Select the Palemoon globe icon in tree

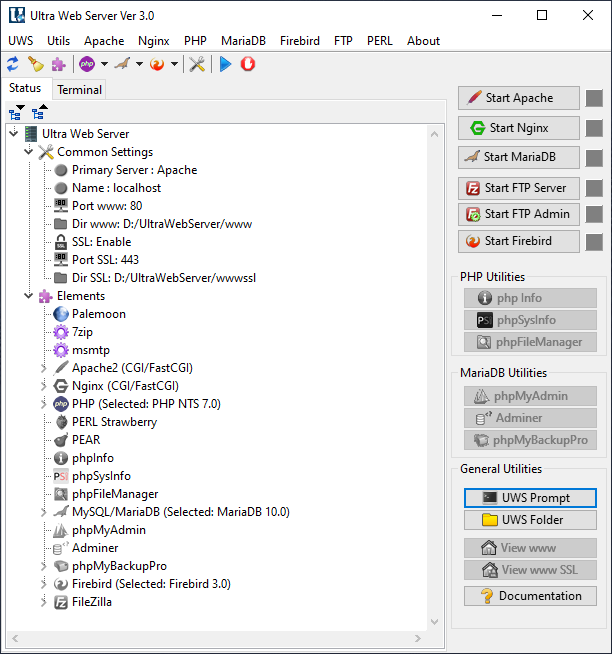[61, 314]
